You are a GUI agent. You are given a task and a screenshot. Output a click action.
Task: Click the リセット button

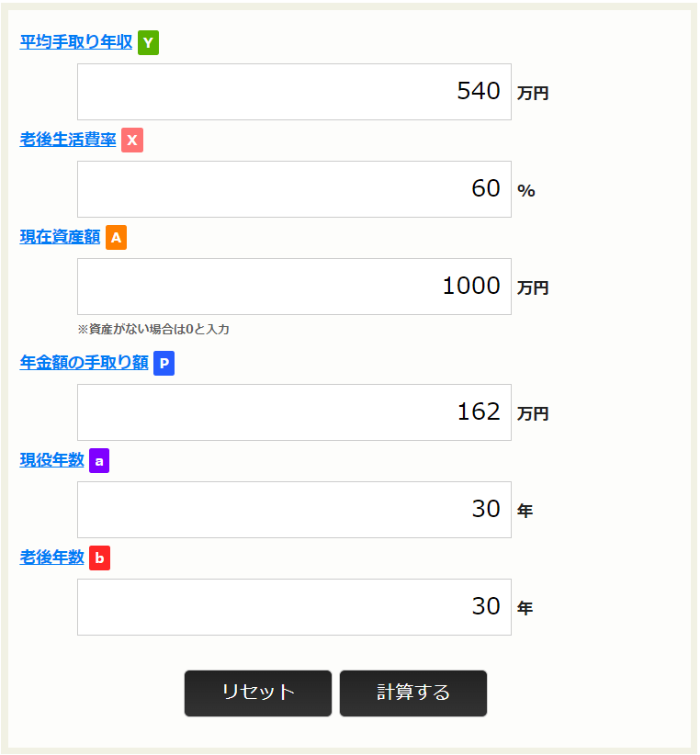pyautogui.click(x=258, y=693)
